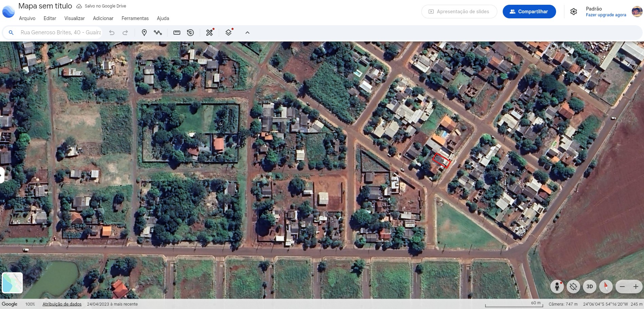Open the Arquivo menu
Screen dimensions: 644x309
27,18
